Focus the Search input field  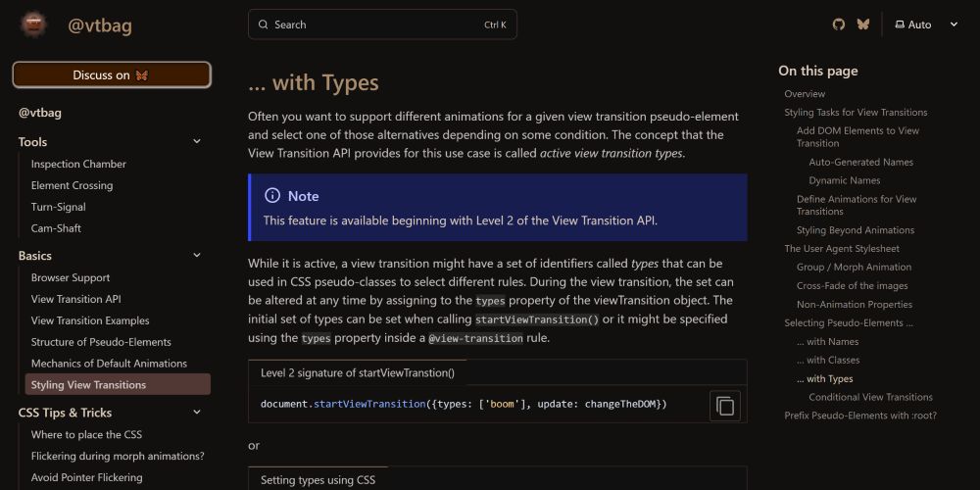[382, 24]
